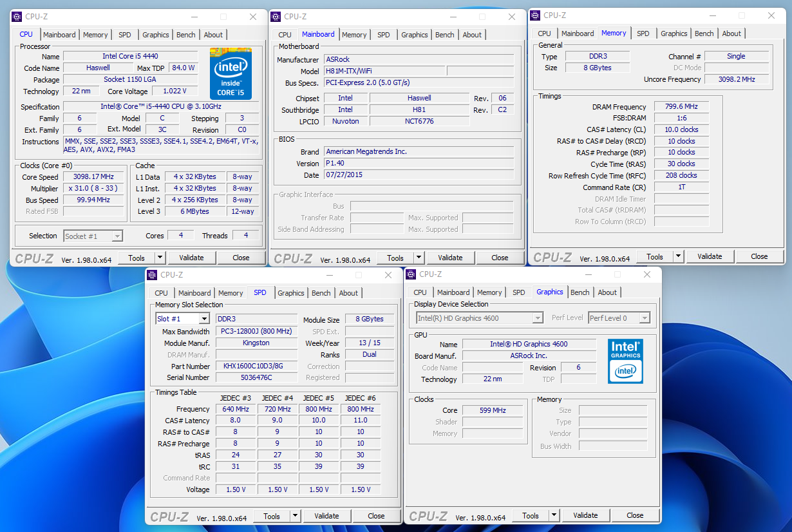Open Tools arrow menu in Graphics window

(x=554, y=515)
